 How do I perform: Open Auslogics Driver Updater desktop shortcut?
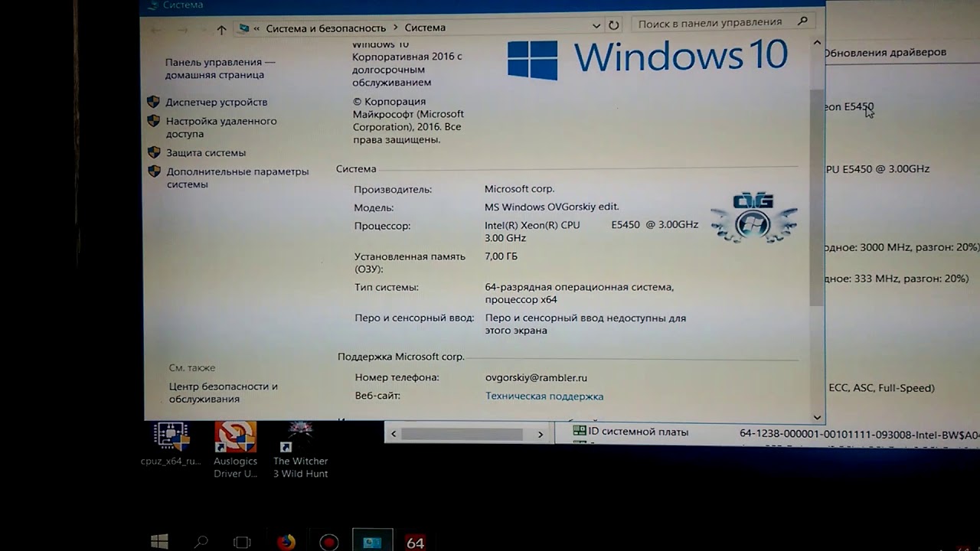[235, 450]
